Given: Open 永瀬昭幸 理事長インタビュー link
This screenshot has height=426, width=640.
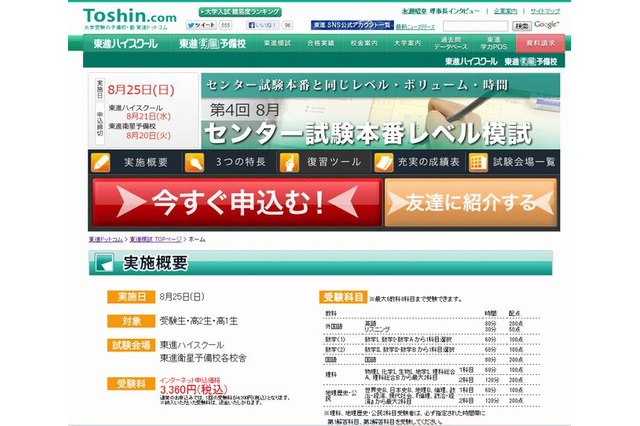Looking at the screenshot, I should [441, 11].
